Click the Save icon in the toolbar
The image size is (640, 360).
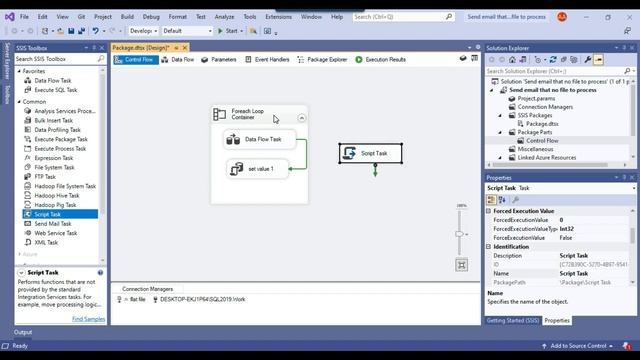coord(71,31)
